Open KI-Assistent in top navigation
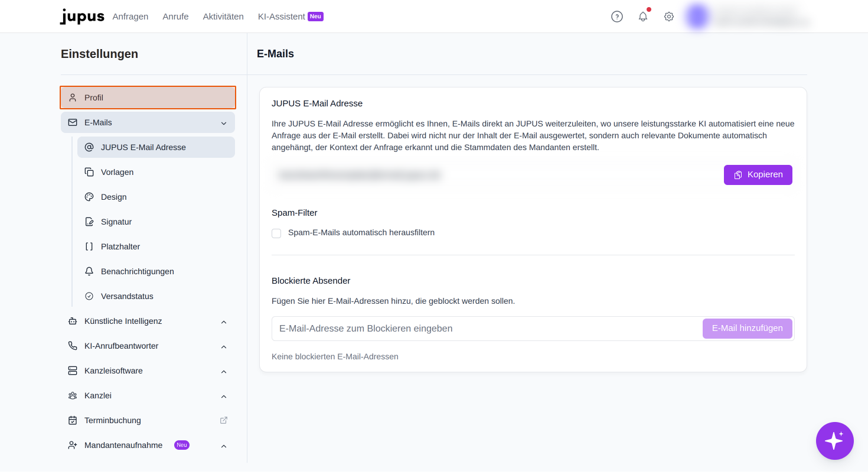Viewport: 868px width, 474px height. pyautogui.click(x=282, y=17)
